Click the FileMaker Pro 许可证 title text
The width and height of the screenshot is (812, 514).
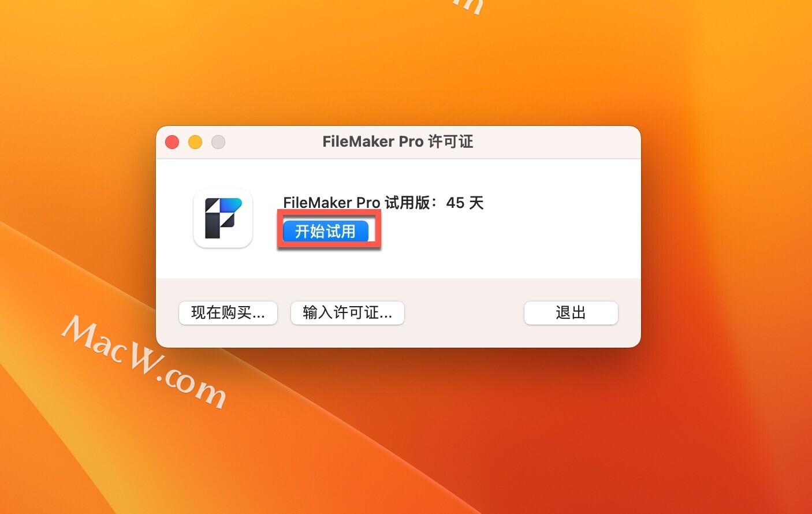click(x=397, y=141)
